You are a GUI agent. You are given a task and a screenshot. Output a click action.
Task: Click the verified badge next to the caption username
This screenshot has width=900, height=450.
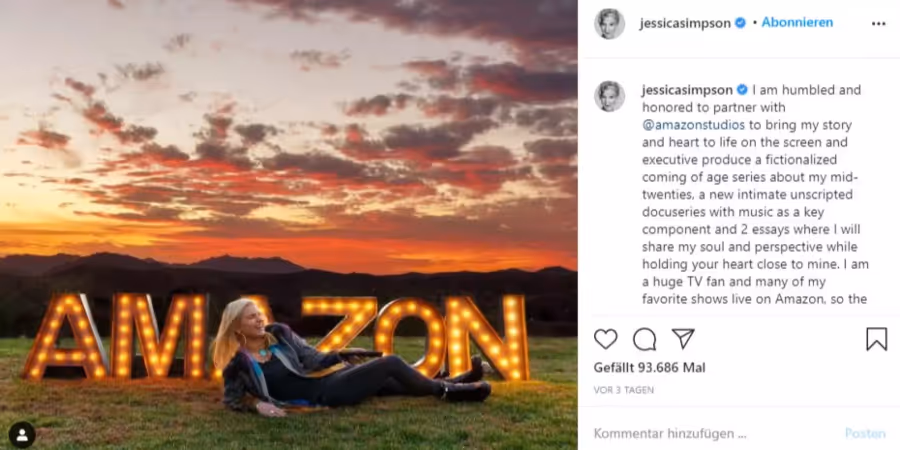(742, 90)
